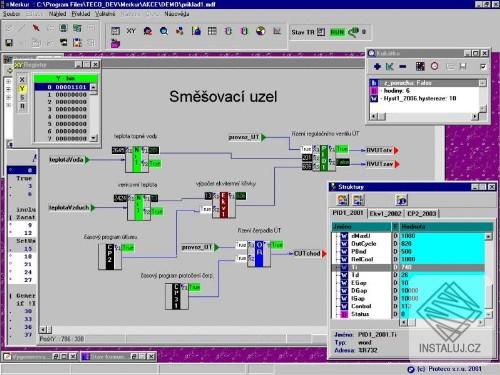Select the PBnd row in Struktury
500x375 pixels.
[408, 251]
